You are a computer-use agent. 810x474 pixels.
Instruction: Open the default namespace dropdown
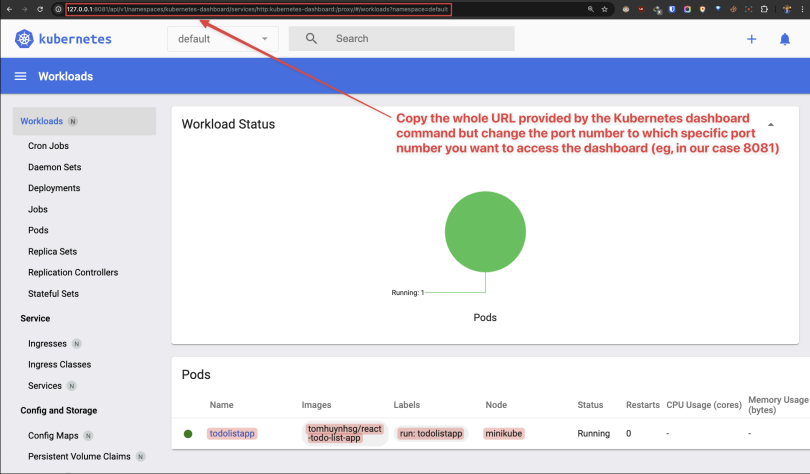pyautogui.click(x=223, y=39)
